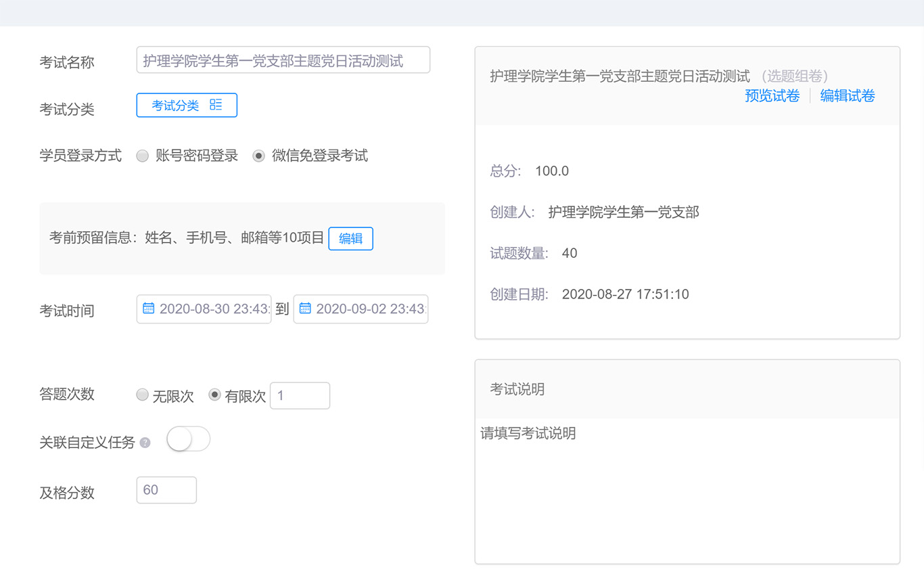
Task: Click the calendar icon in start time field
Action: [148, 309]
